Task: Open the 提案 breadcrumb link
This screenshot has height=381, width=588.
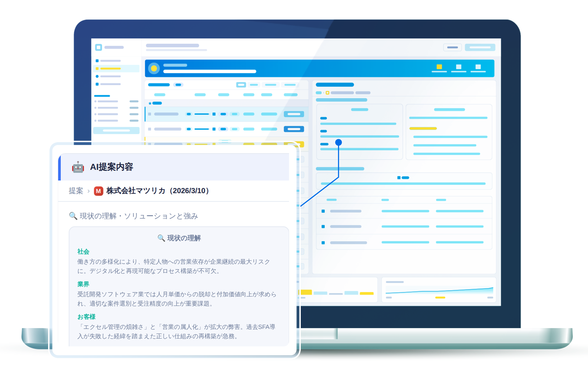Action: 76,191
